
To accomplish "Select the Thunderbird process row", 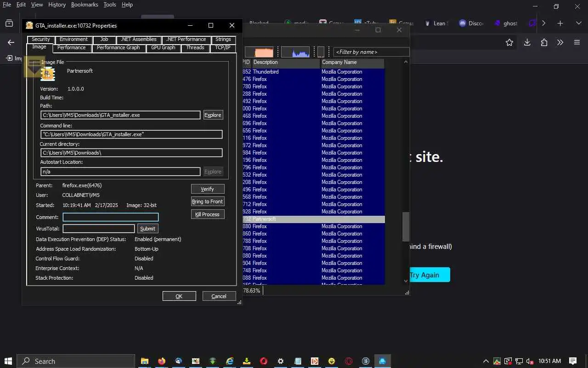I will pyautogui.click(x=313, y=72).
